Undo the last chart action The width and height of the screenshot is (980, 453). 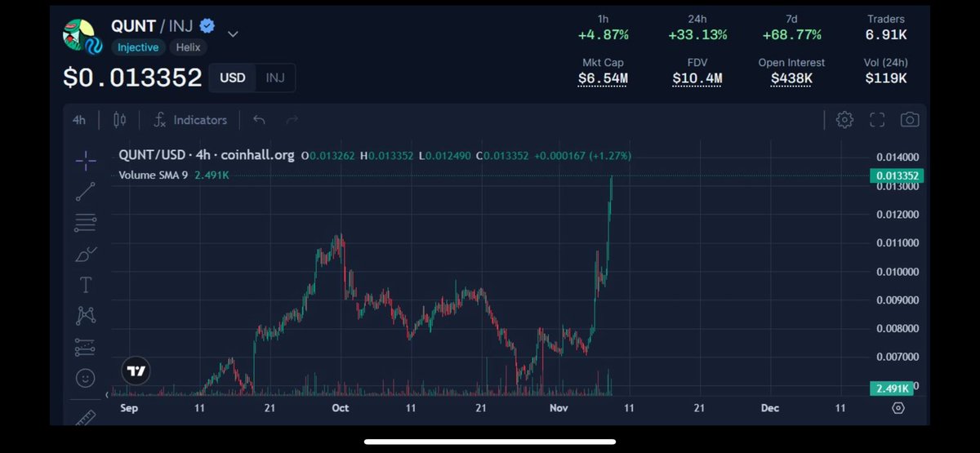(x=260, y=120)
